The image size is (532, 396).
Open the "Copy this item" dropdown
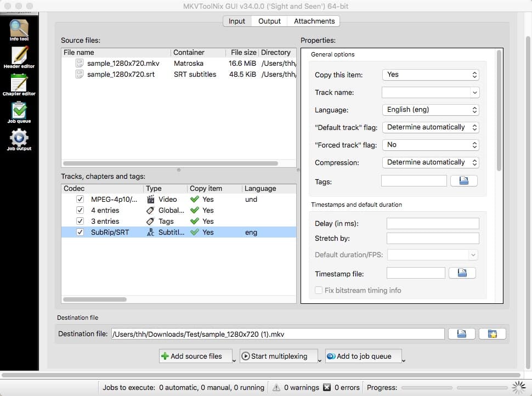[430, 75]
